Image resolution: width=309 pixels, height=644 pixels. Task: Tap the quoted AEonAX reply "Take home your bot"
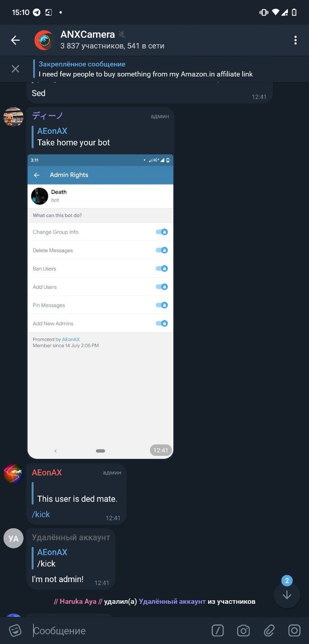[73, 137]
